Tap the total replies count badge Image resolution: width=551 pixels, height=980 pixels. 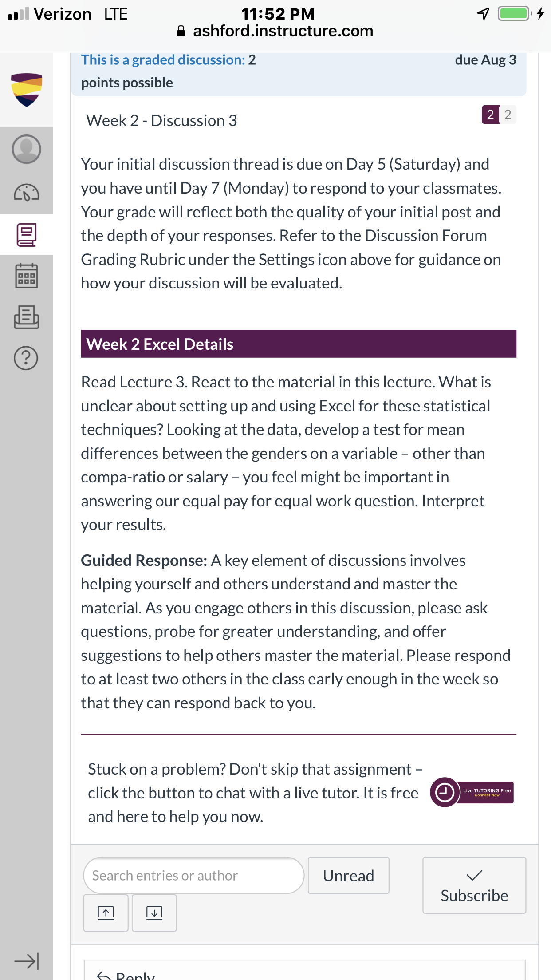click(x=508, y=115)
